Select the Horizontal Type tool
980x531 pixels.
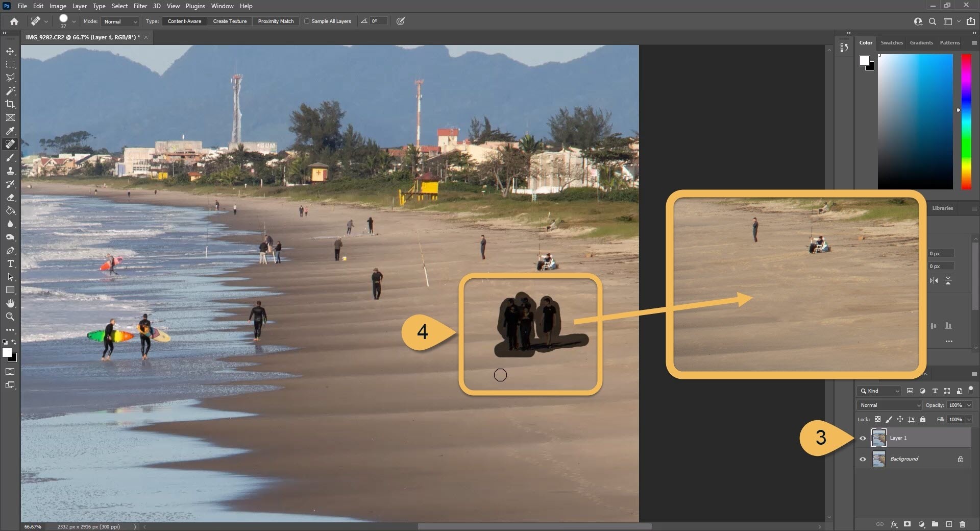click(10, 264)
